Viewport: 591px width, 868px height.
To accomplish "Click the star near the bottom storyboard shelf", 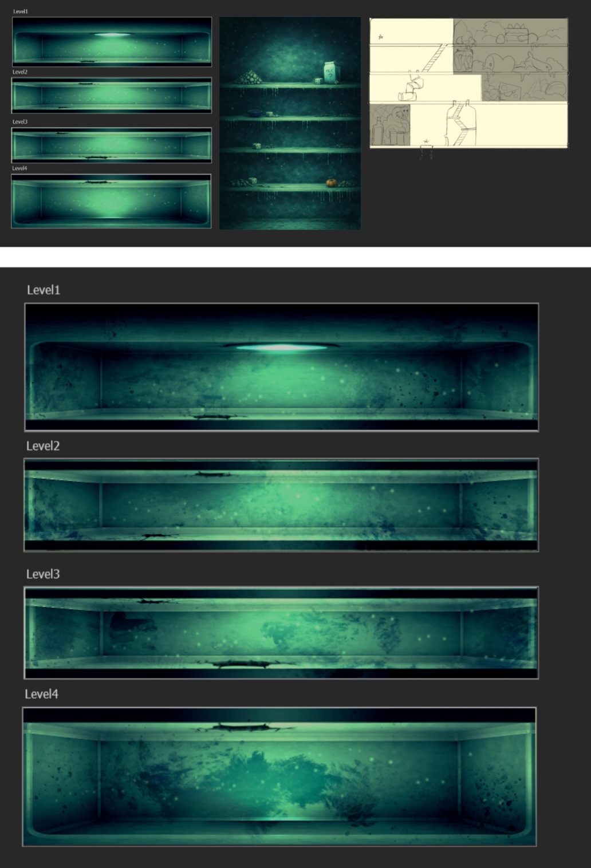I will click(x=426, y=141).
